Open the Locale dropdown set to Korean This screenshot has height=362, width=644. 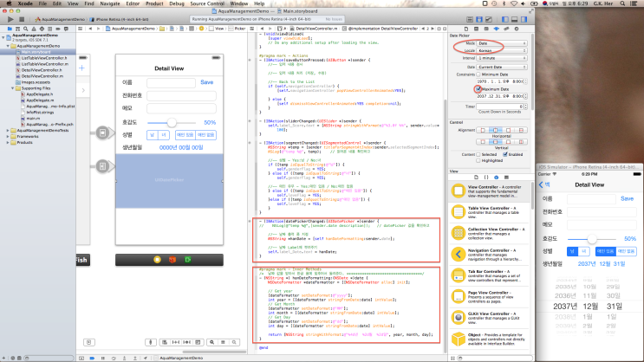[x=502, y=50]
